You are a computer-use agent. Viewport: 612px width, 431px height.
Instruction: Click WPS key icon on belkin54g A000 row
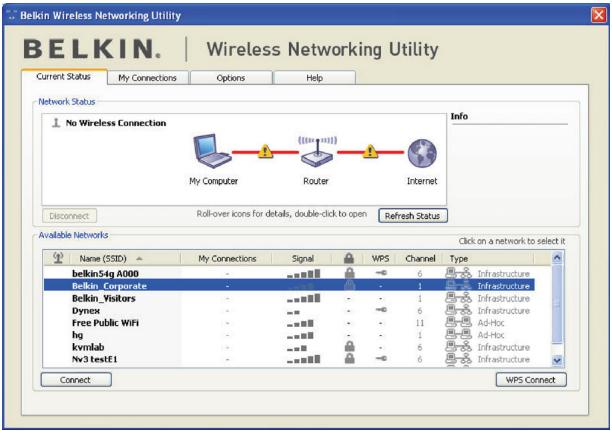pyautogui.click(x=381, y=273)
